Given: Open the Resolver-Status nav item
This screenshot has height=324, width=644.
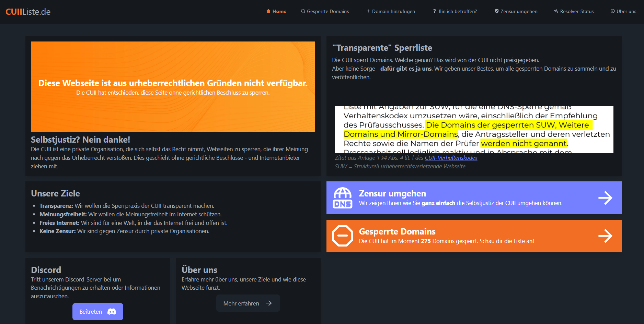Looking at the screenshot, I should [577, 11].
